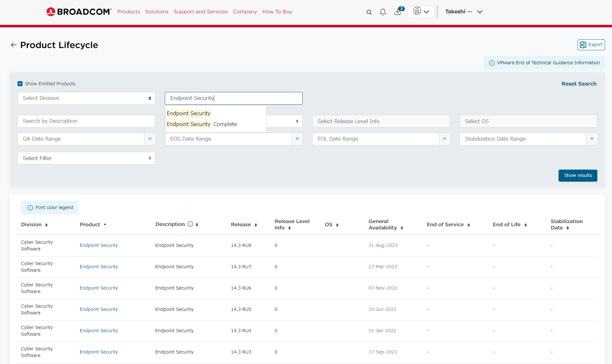
Task: Export results to Excel
Action: (x=591, y=45)
